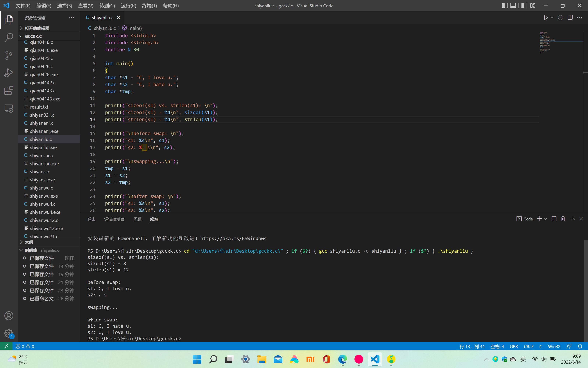Image resolution: width=588 pixels, height=368 pixels.
Task: Open the renamed file timeline entry
Action: click(x=49, y=298)
